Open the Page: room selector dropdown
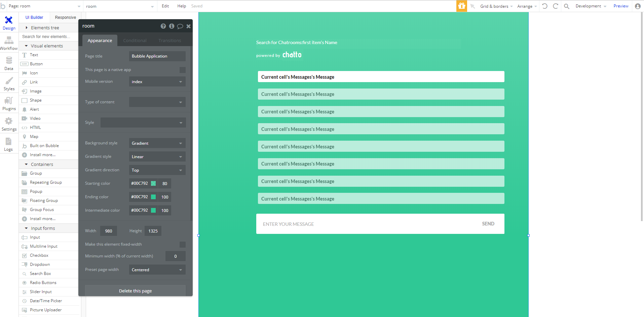This screenshot has height=317, width=644. 44,6
